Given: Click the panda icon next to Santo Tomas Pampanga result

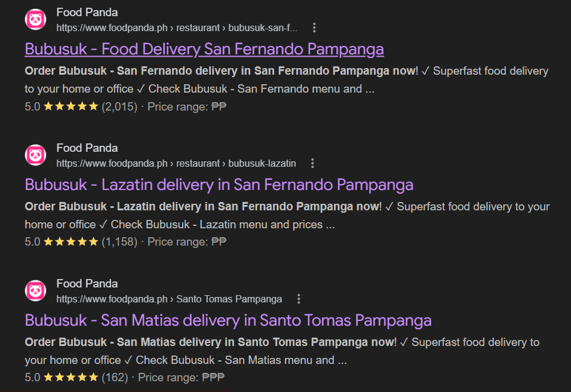Looking at the screenshot, I should [x=35, y=290].
